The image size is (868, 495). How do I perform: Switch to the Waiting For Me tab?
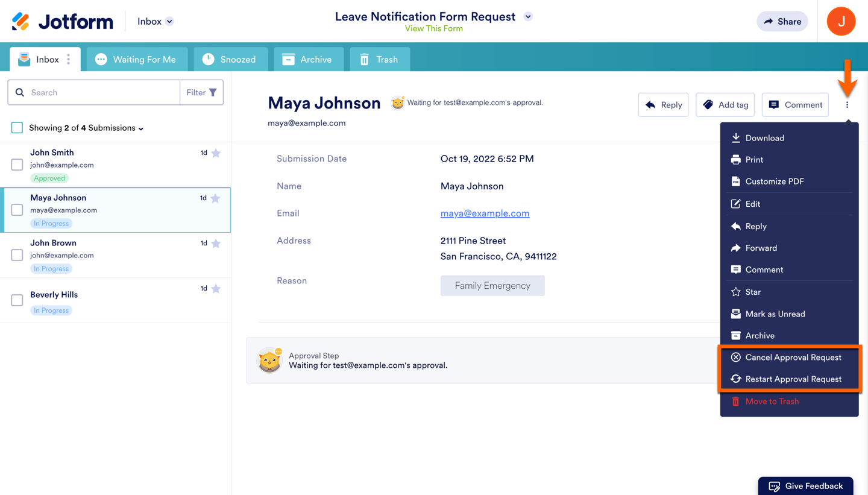point(137,59)
